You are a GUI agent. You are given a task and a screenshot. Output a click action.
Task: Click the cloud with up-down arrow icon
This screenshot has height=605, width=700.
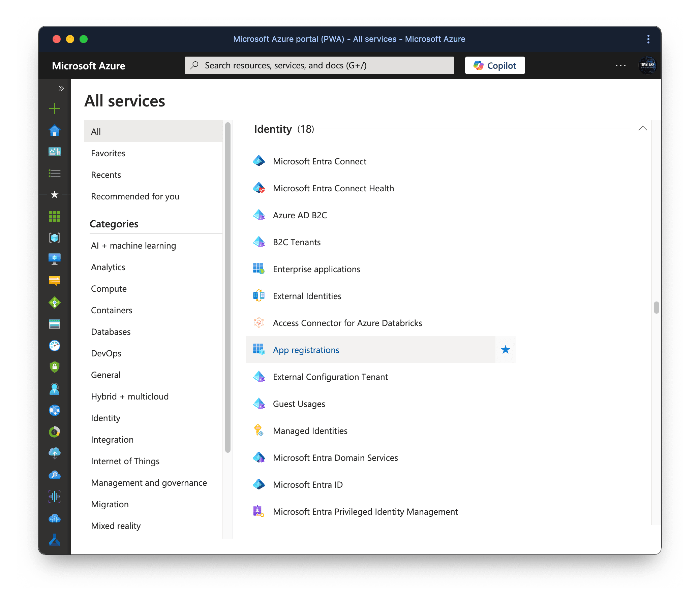(54, 453)
